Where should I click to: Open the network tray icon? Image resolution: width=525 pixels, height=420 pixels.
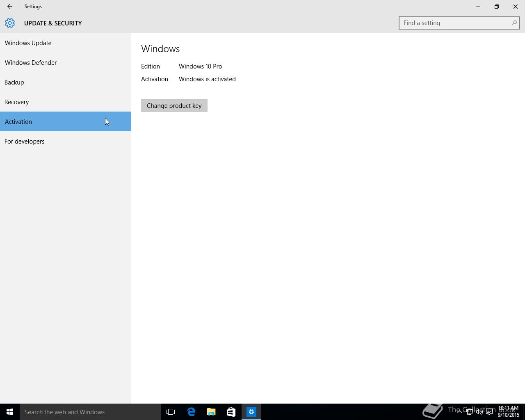pos(469,412)
